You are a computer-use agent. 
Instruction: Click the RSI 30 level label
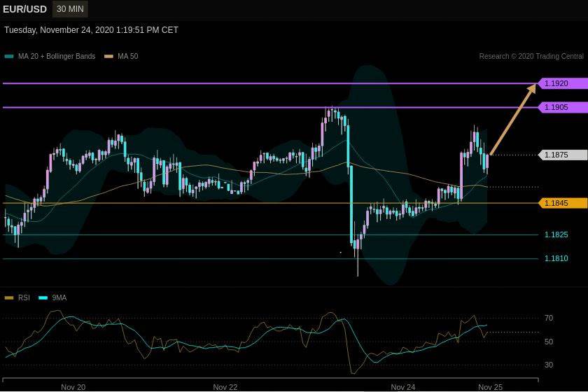549,365
